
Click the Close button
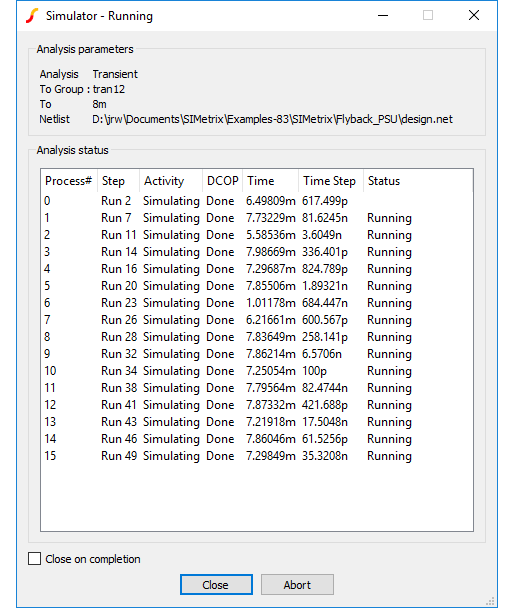(216, 584)
